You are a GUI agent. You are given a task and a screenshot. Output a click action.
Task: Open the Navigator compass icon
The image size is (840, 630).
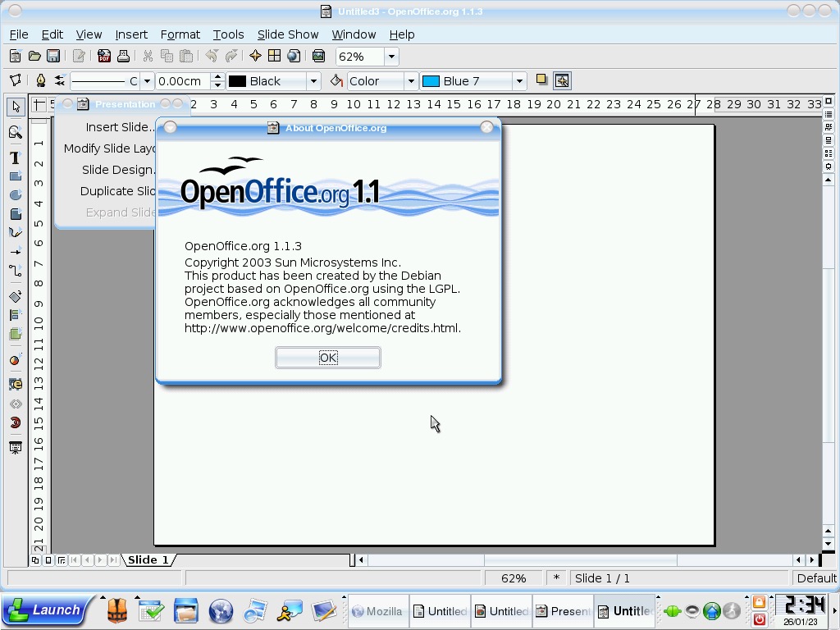point(255,57)
